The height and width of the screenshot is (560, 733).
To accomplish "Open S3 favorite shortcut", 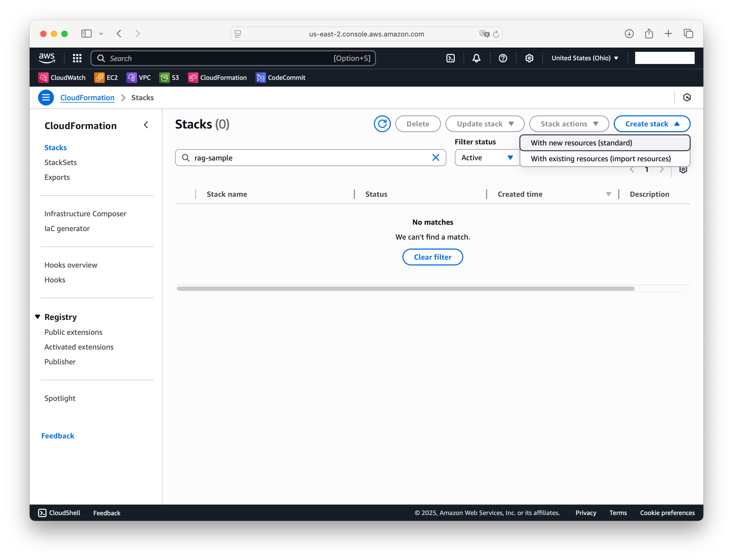I will pos(169,78).
